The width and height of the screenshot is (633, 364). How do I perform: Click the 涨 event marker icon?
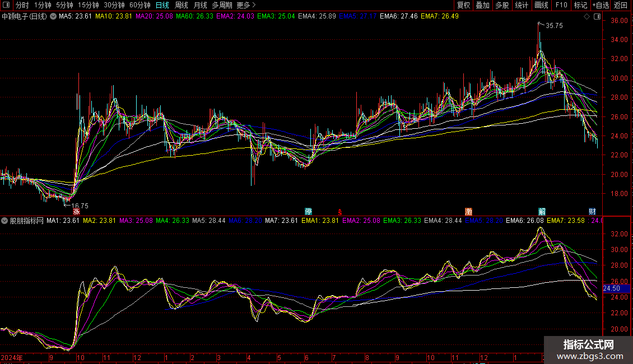pos(76,212)
